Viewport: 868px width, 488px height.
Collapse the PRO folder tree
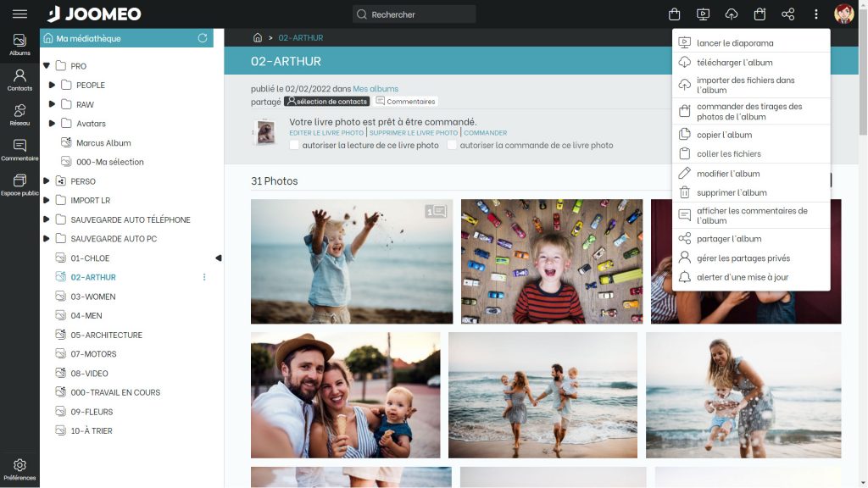[x=46, y=66]
